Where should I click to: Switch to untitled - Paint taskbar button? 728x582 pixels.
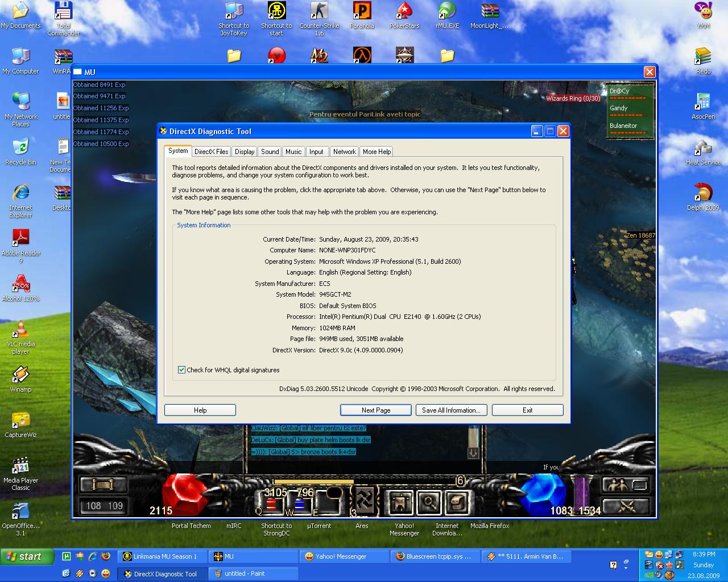254,573
